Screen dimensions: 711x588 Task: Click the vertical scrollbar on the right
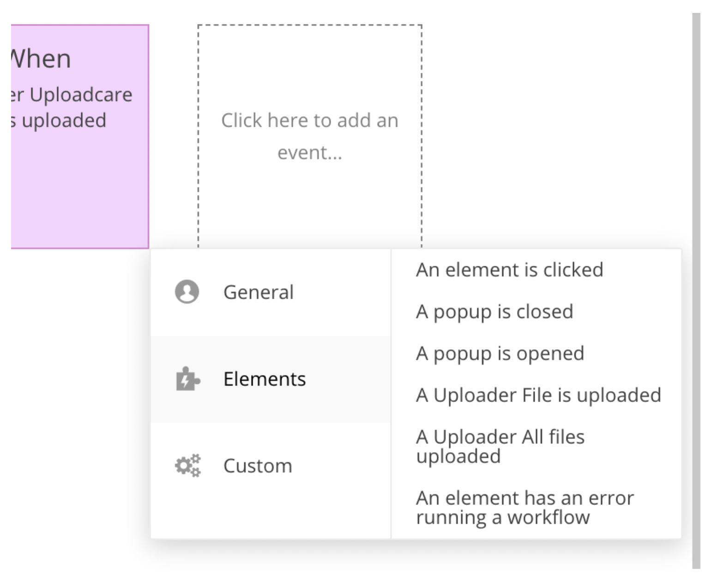coord(696,291)
